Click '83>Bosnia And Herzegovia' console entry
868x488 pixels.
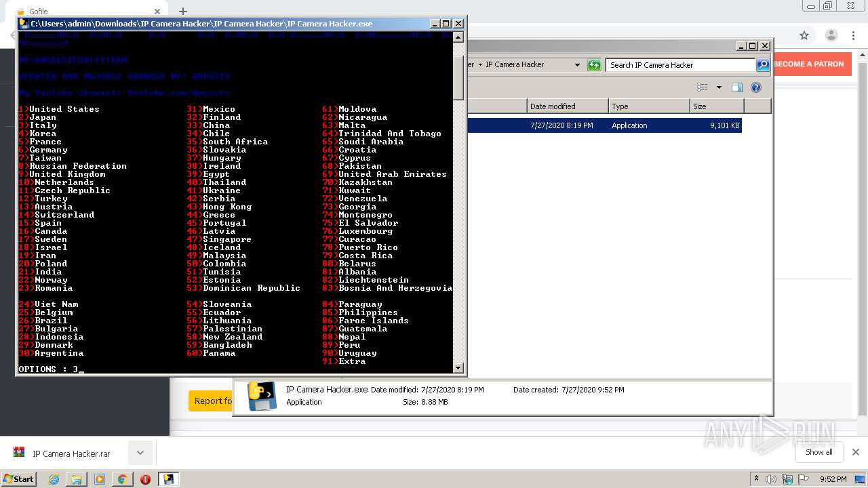(387, 288)
